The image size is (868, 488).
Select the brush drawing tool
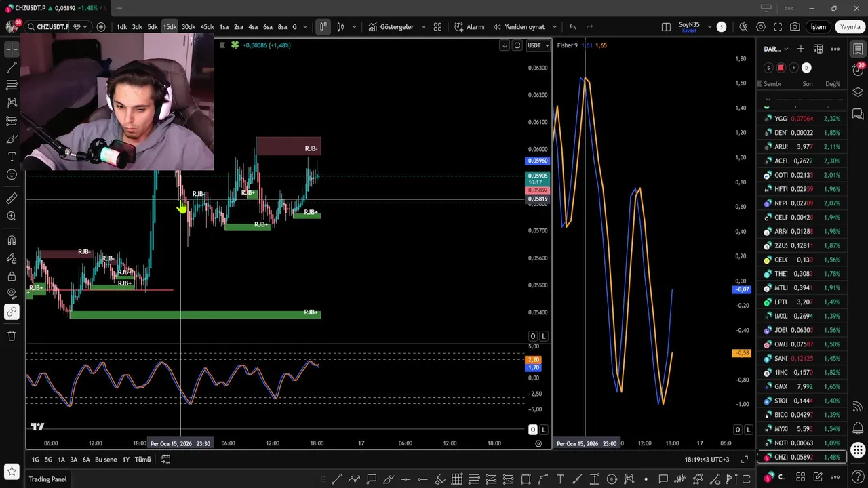[x=12, y=139]
